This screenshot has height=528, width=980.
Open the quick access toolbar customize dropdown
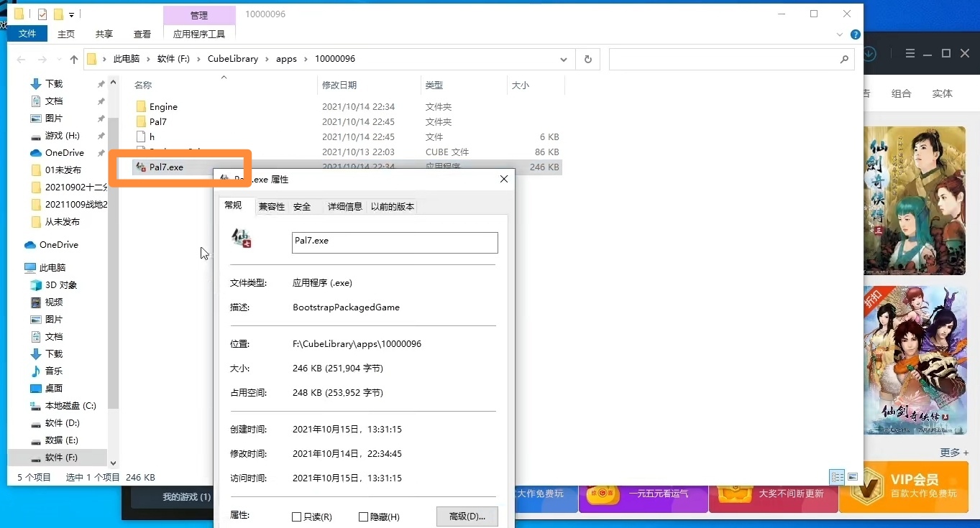pyautogui.click(x=71, y=14)
